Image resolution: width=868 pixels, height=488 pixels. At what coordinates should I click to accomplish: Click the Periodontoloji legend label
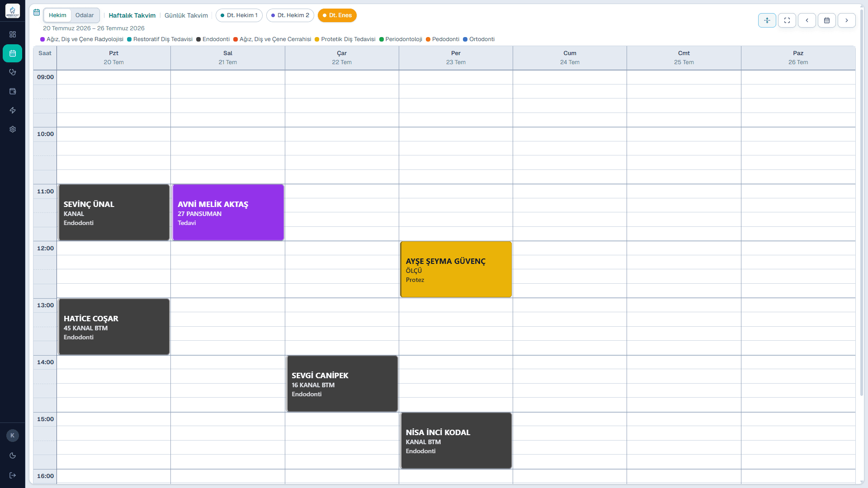[x=404, y=39]
